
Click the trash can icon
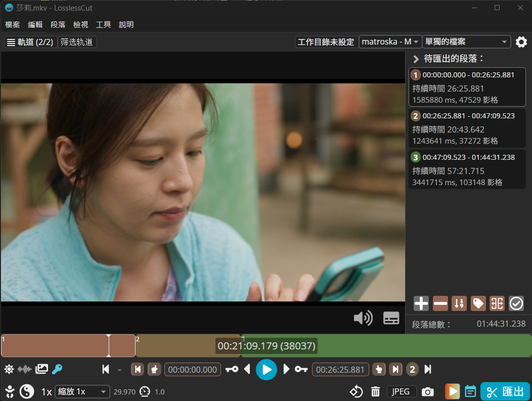(376, 392)
